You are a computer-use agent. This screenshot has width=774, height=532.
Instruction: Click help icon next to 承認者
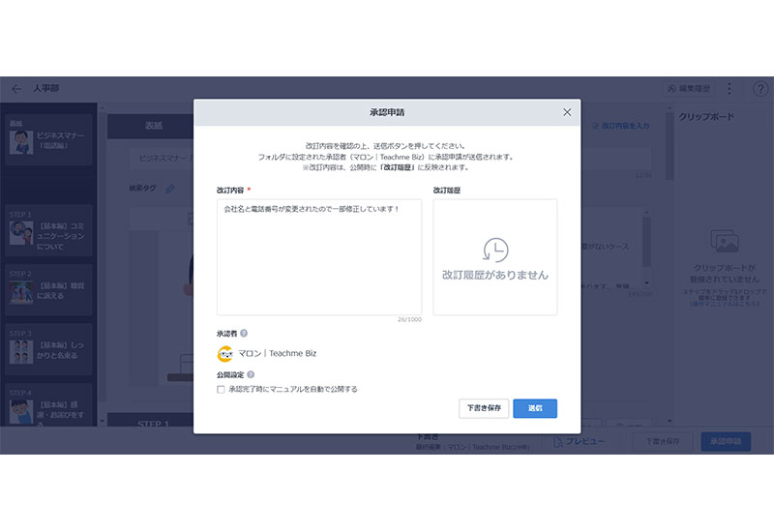244,334
